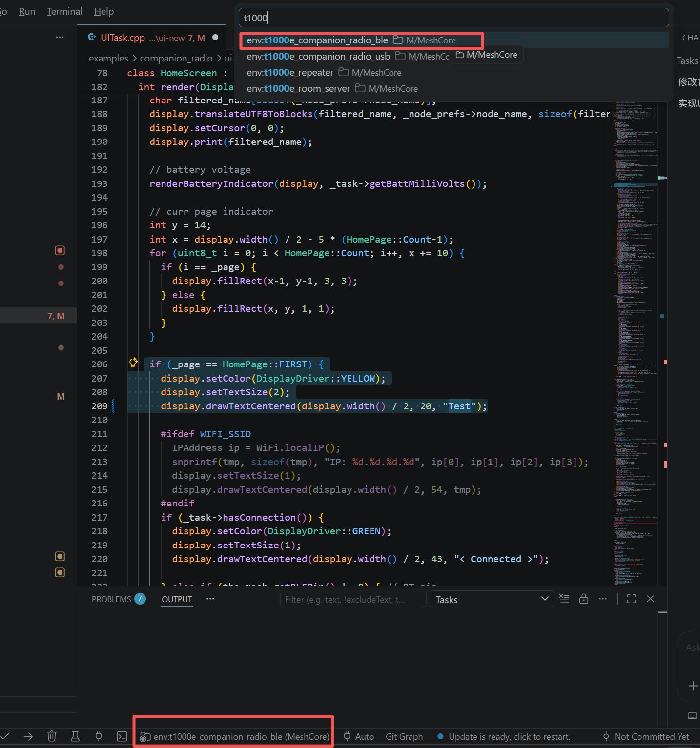The image size is (700, 748).
Task: Open the Terminal menu
Action: pos(64,11)
